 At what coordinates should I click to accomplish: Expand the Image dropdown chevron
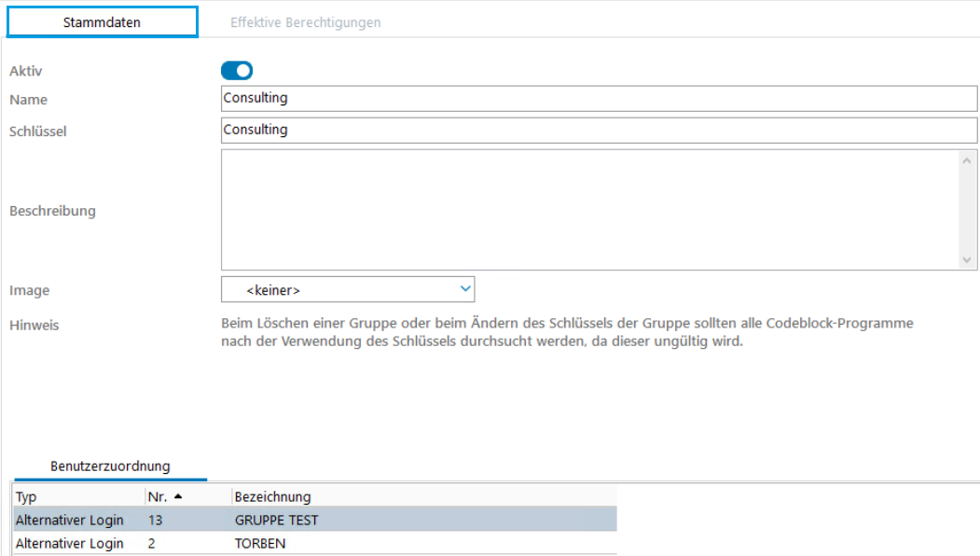tap(465, 289)
